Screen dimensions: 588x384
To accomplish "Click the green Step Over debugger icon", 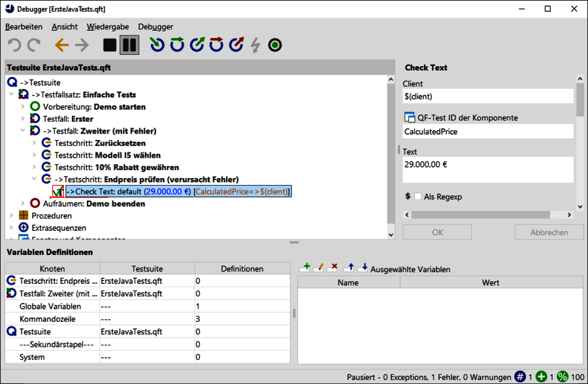I will coord(177,44).
